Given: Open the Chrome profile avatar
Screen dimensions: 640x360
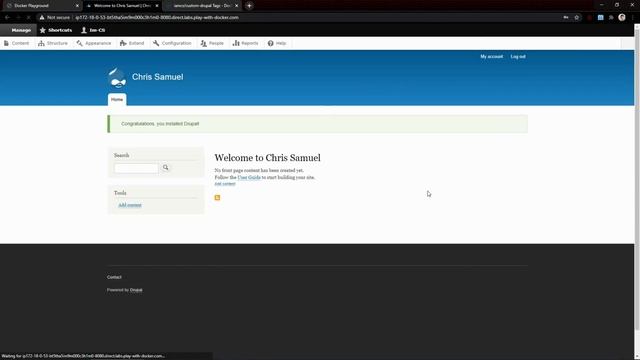Looking at the screenshot, I should tap(622, 17).
